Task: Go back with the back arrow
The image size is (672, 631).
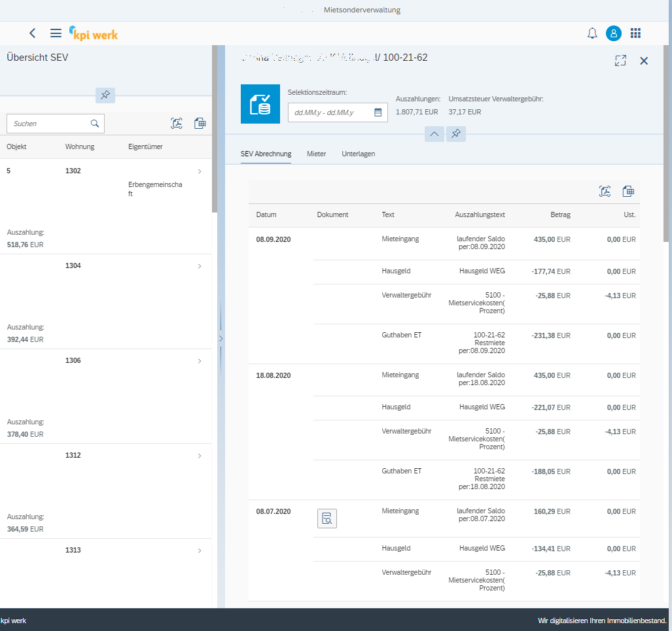Action: [x=33, y=33]
